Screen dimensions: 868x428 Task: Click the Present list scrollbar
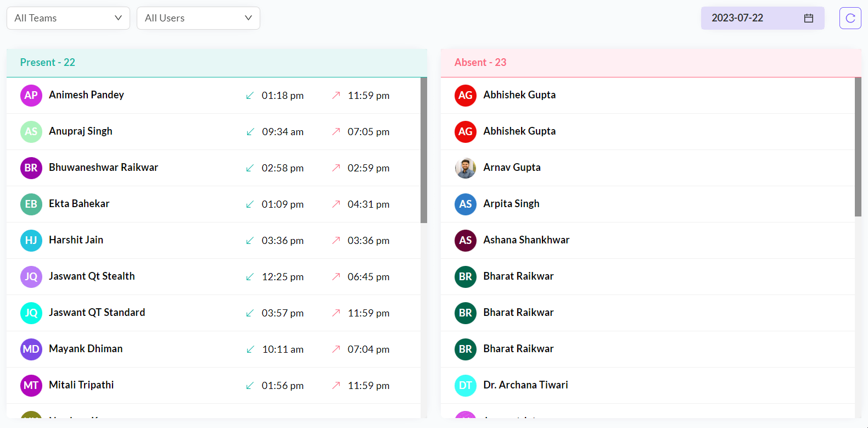(x=424, y=150)
